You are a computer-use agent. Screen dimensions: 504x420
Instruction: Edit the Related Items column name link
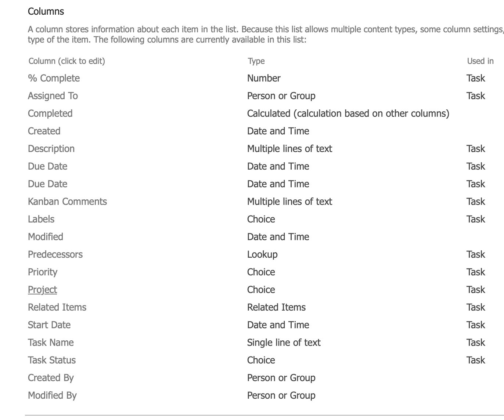tap(57, 307)
